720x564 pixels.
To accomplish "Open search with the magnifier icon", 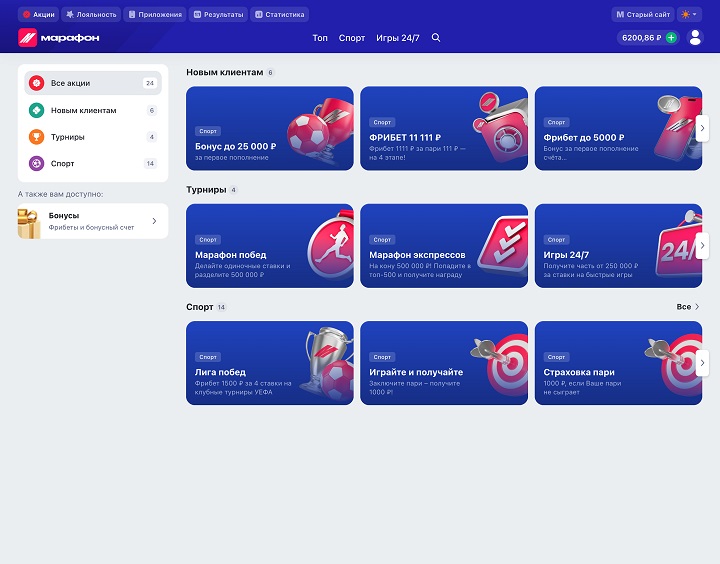I will tap(436, 37).
